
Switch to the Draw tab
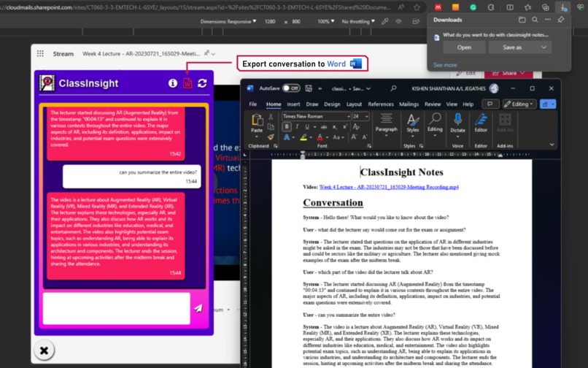312,104
